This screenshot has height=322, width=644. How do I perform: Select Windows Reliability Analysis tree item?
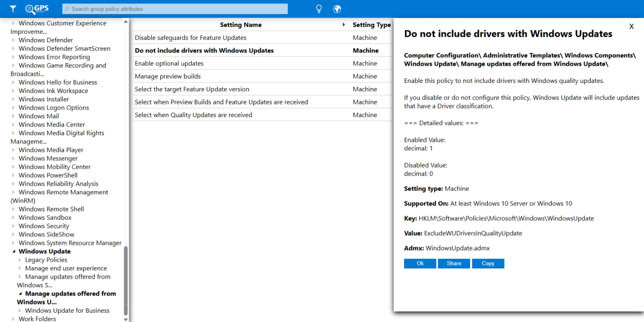[x=58, y=184]
